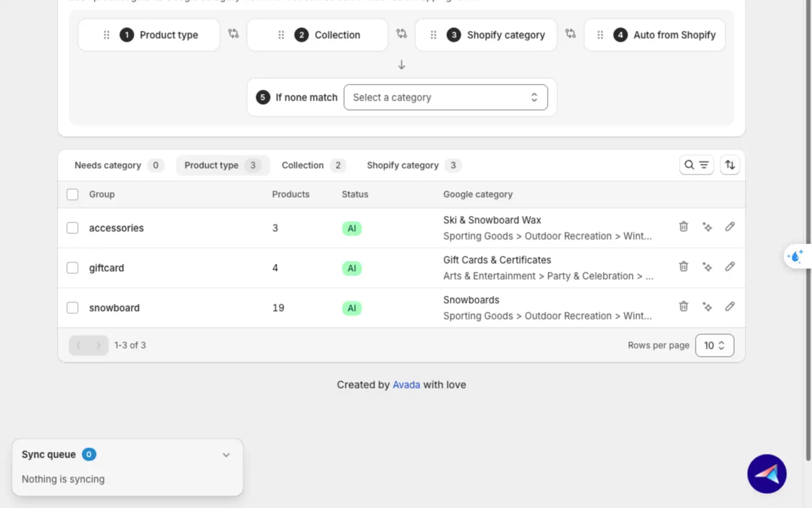Delete the accessories row mapping
Screen dimensions: 812x508
[683, 226]
